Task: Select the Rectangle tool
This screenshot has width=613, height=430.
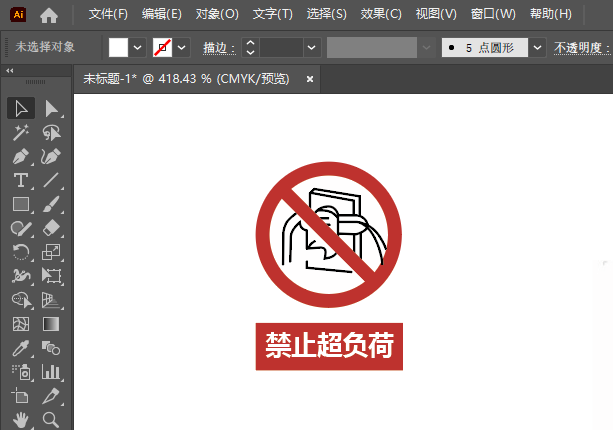Action: (21, 204)
